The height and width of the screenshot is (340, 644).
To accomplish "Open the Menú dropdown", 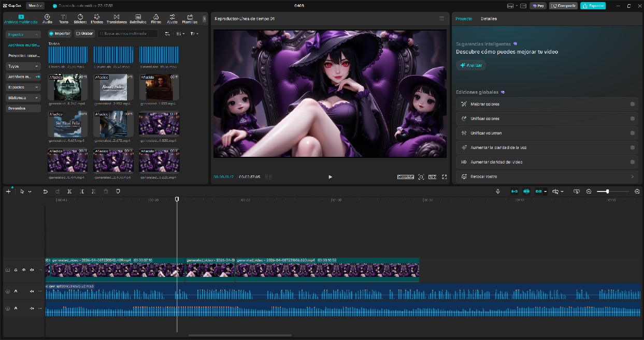I will tap(35, 6).
